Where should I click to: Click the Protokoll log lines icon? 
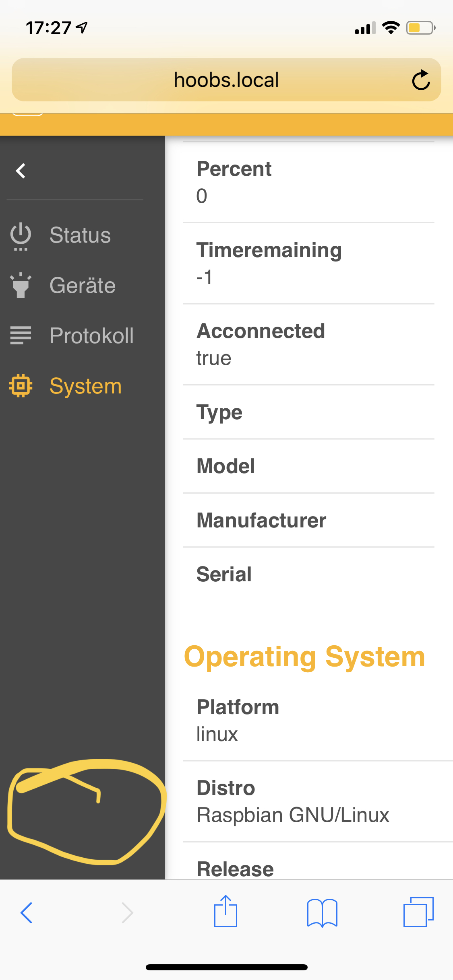(x=20, y=335)
